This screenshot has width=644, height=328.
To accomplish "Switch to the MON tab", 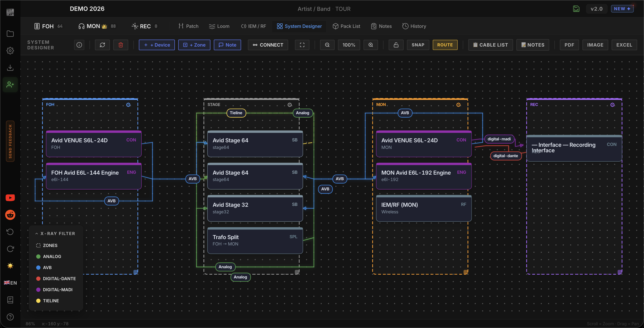I will pos(97,26).
